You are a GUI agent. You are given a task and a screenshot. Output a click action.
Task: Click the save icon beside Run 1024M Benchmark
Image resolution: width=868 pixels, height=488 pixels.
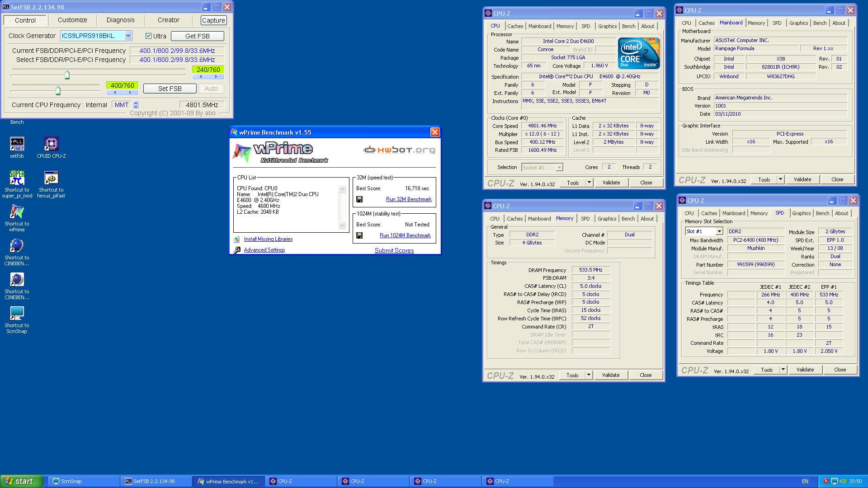pyautogui.click(x=359, y=235)
